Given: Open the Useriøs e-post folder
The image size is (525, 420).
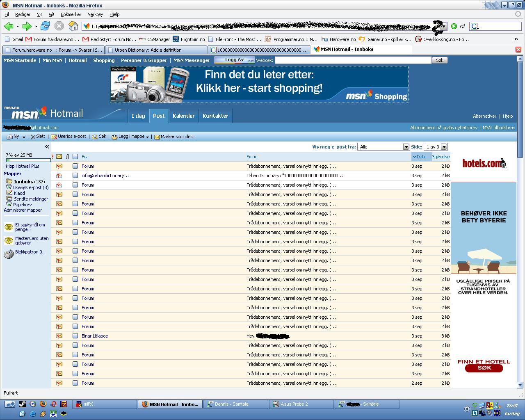Looking at the screenshot, I should 31,187.
